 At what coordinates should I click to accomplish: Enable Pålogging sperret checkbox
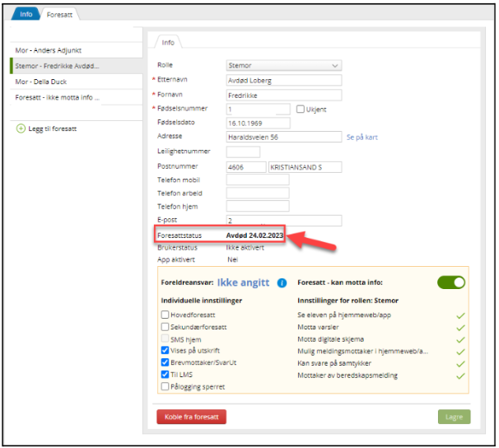(165, 385)
